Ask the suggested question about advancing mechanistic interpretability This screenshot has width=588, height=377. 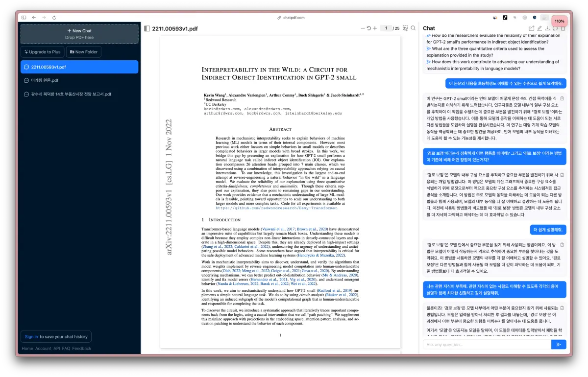[492, 65]
